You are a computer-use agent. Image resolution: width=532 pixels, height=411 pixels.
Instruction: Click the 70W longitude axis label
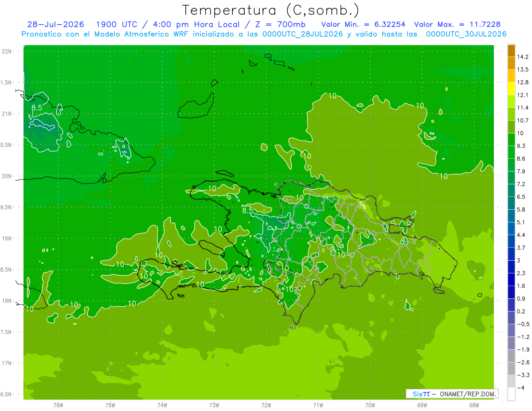click(x=370, y=405)
